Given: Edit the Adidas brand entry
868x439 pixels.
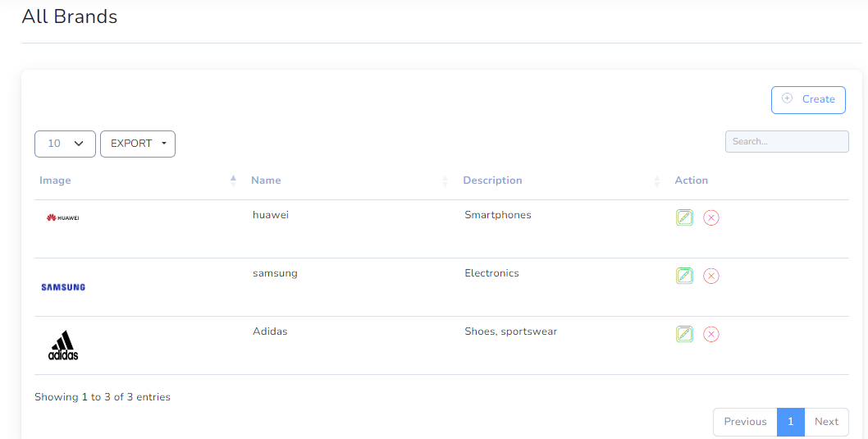Looking at the screenshot, I should tap(684, 334).
